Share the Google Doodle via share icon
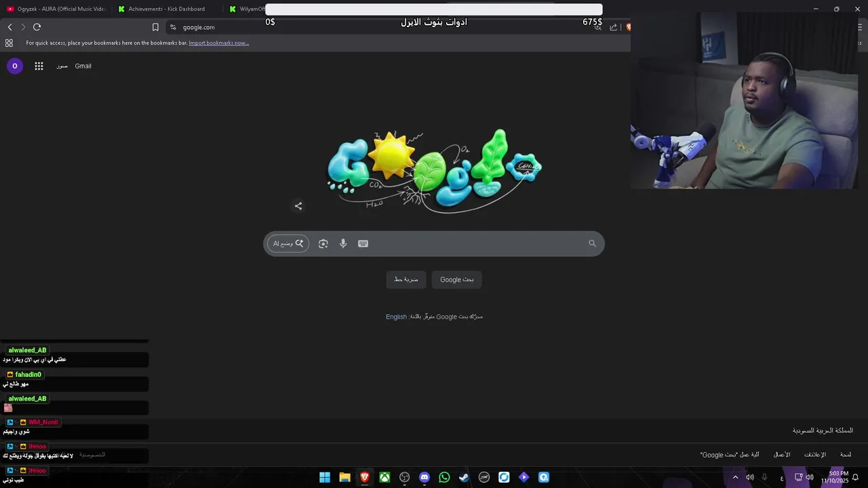This screenshot has height=488, width=868. click(x=298, y=206)
